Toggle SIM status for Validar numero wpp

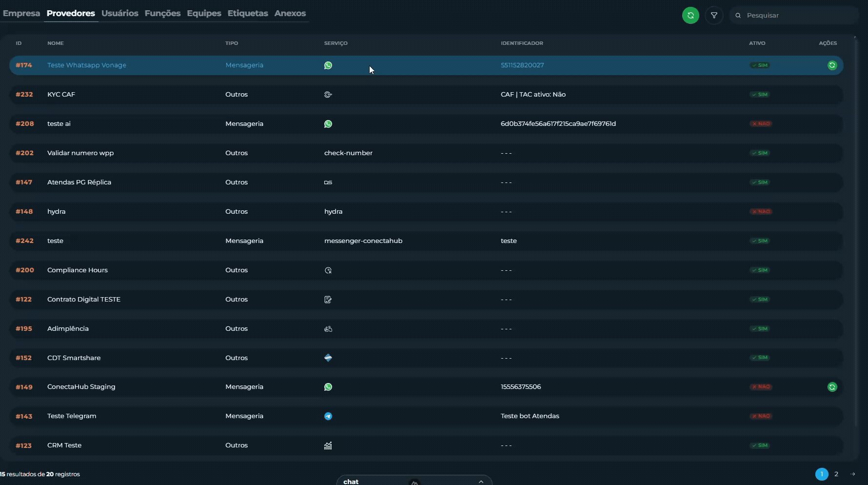(760, 153)
